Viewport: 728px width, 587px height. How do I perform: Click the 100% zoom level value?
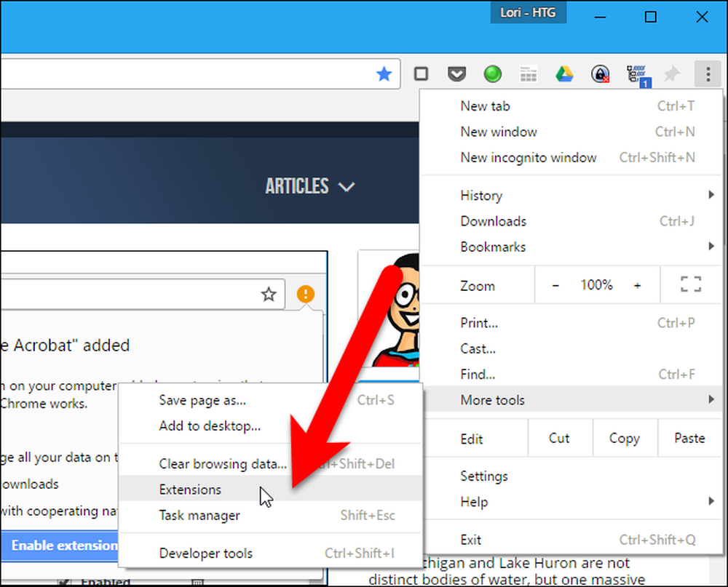tap(597, 285)
